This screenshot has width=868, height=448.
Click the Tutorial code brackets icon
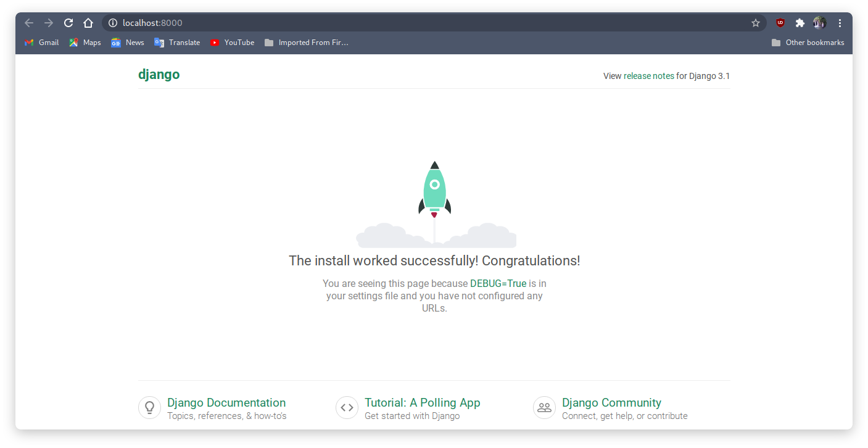347,408
